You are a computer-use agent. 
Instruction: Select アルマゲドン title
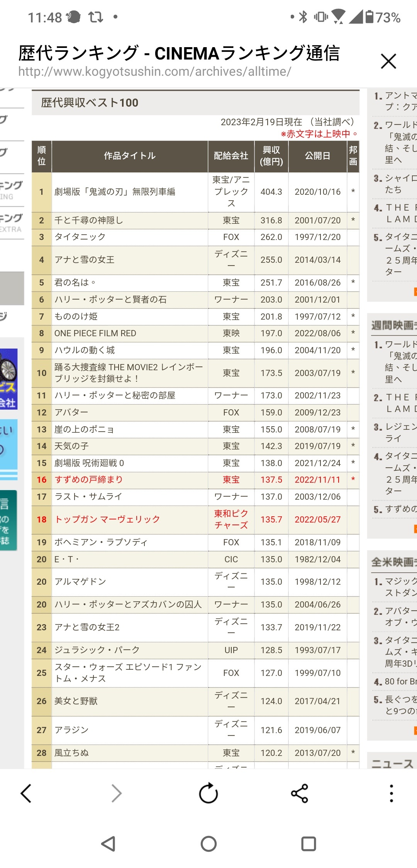click(x=80, y=582)
